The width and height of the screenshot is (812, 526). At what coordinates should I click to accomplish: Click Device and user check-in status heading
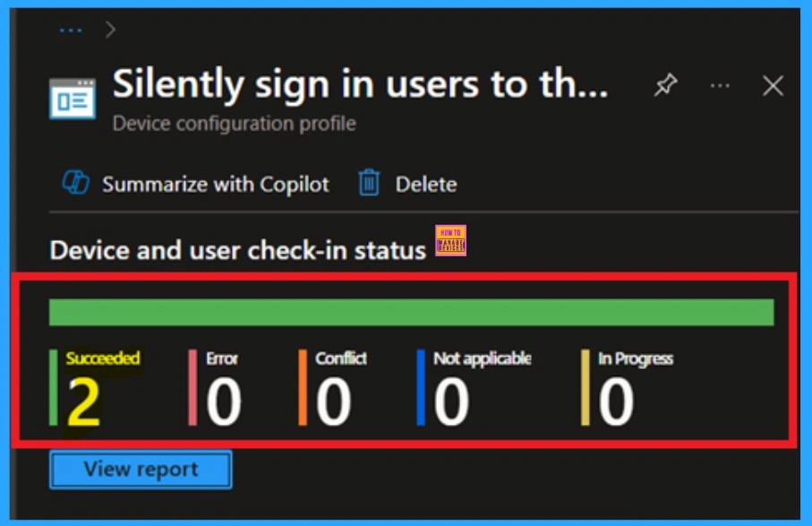(238, 250)
